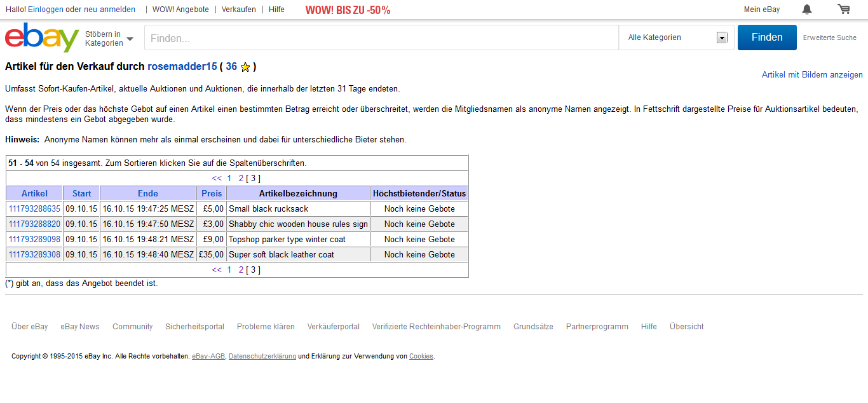
Task: Click end time 16.10.15 19:47:25 MESZ
Action: pyautogui.click(x=148, y=208)
